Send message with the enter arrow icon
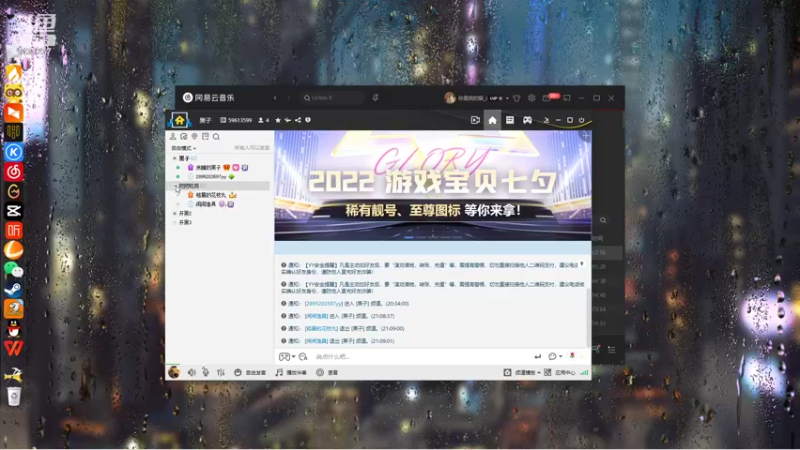800x450 pixels. (537, 357)
